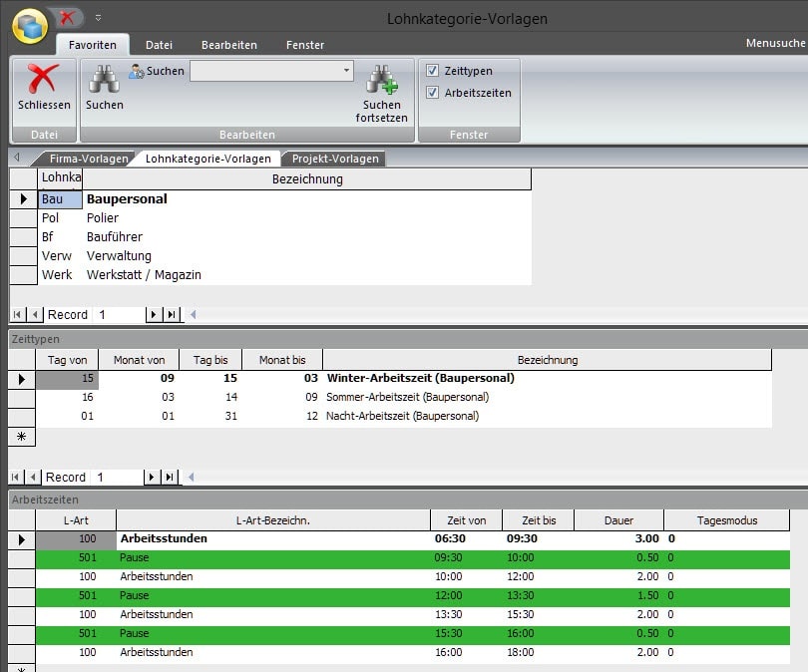The image size is (808, 672).
Task: Select the Werkstatt / Magazin row
Action: (284, 275)
